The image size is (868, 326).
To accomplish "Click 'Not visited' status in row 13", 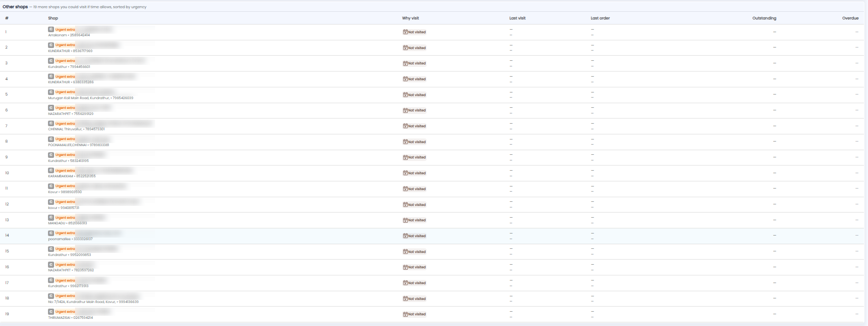I will pyautogui.click(x=414, y=220).
